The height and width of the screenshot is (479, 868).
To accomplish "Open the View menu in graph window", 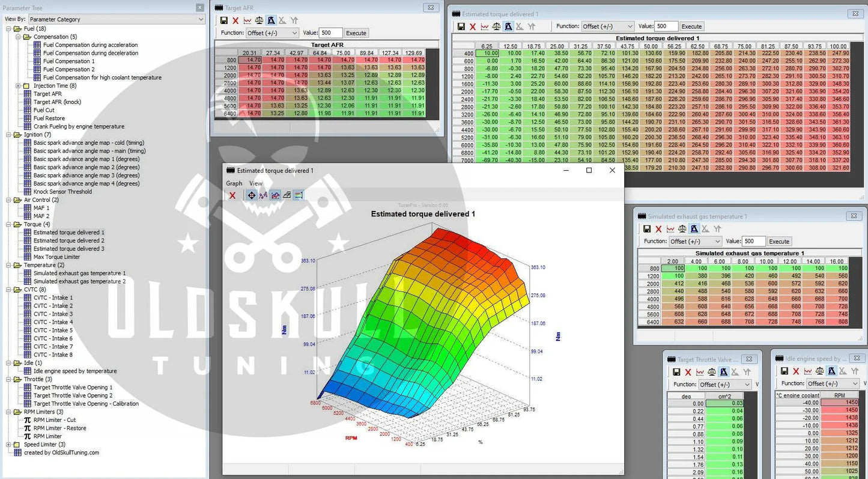I will (x=256, y=183).
